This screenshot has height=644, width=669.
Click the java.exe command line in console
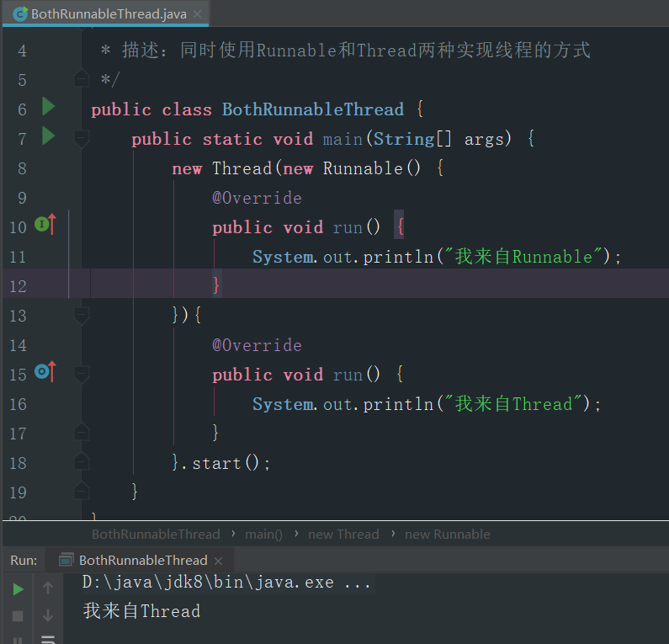(x=226, y=582)
